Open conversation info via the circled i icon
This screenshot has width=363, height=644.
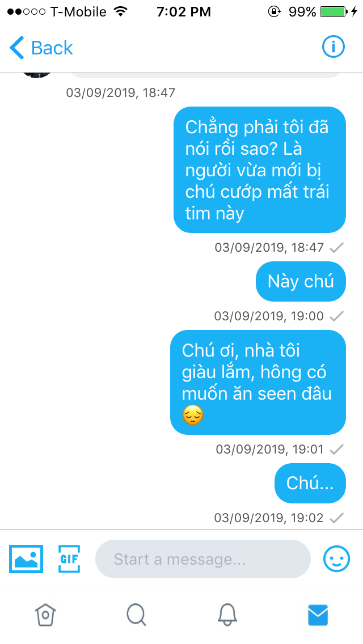[x=333, y=47]
